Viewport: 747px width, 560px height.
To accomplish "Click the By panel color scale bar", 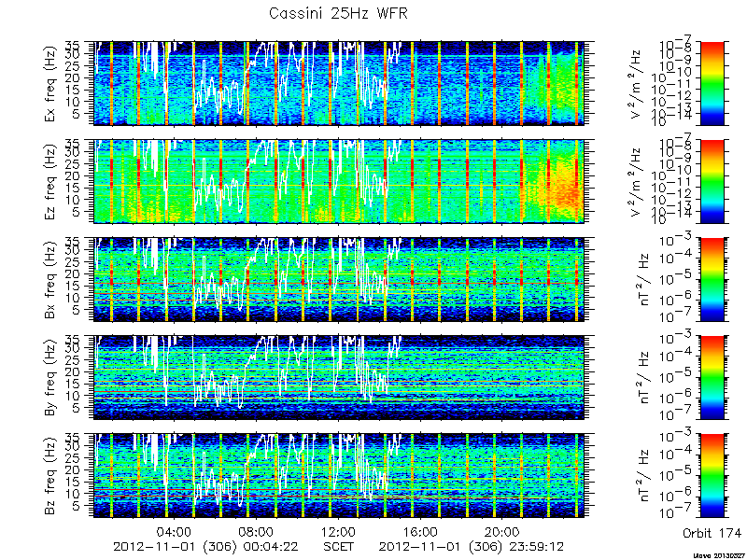I will coord(712,378).
